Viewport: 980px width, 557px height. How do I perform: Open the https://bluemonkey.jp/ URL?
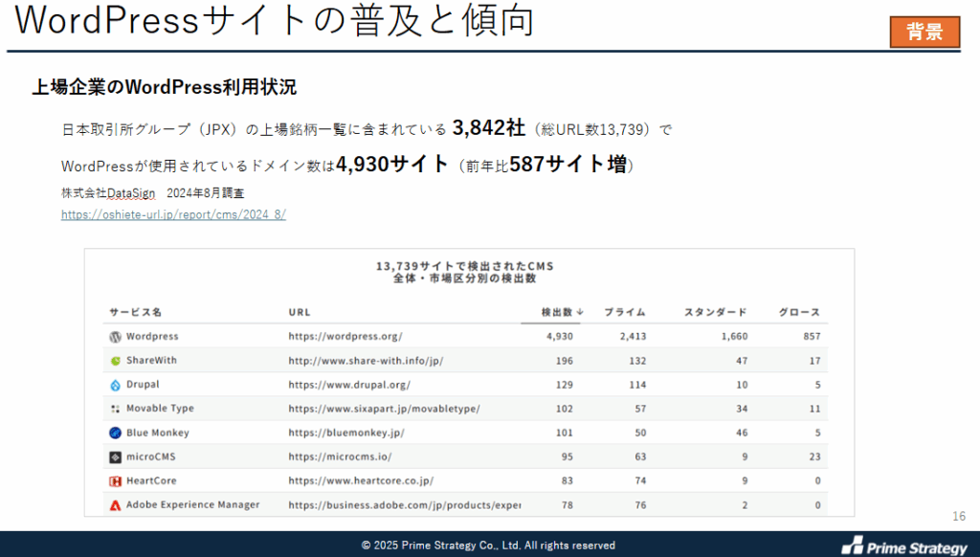[x=346, y=433]
